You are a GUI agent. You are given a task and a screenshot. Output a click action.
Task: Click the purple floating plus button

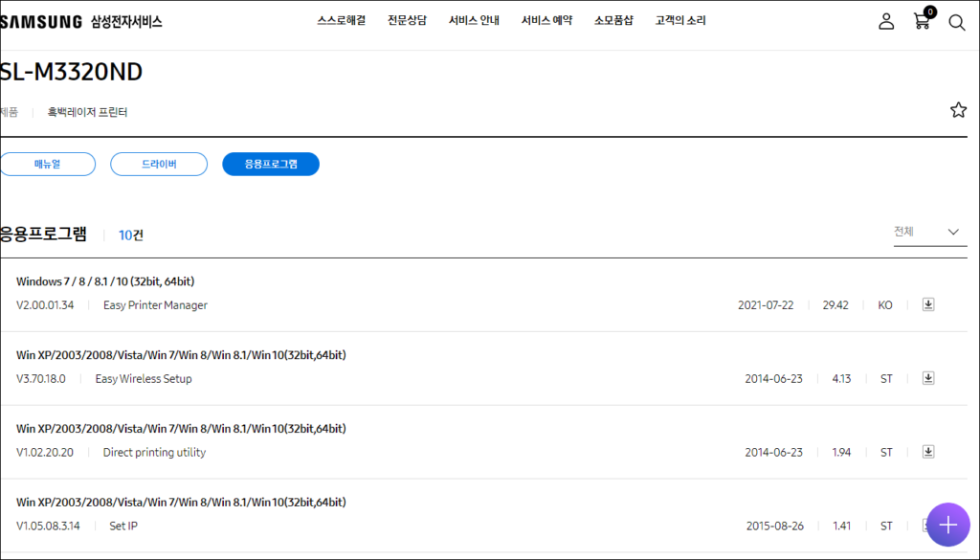tap(947, 525)
